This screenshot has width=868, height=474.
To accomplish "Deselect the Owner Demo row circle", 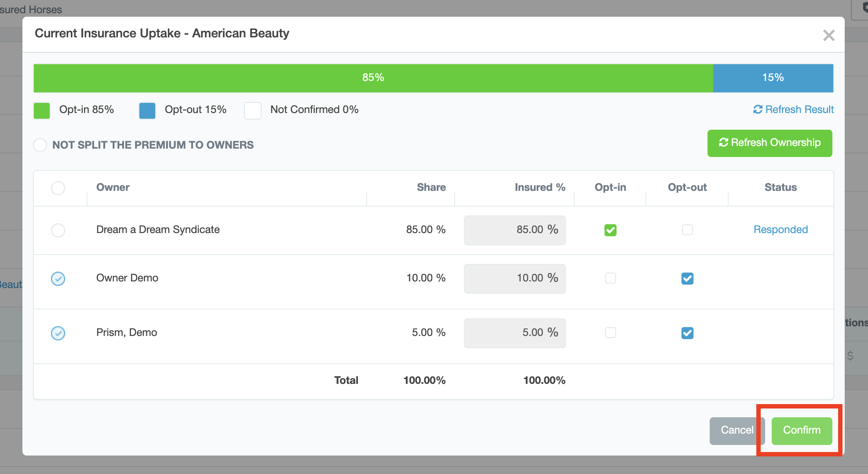I will tap(58, 278).
